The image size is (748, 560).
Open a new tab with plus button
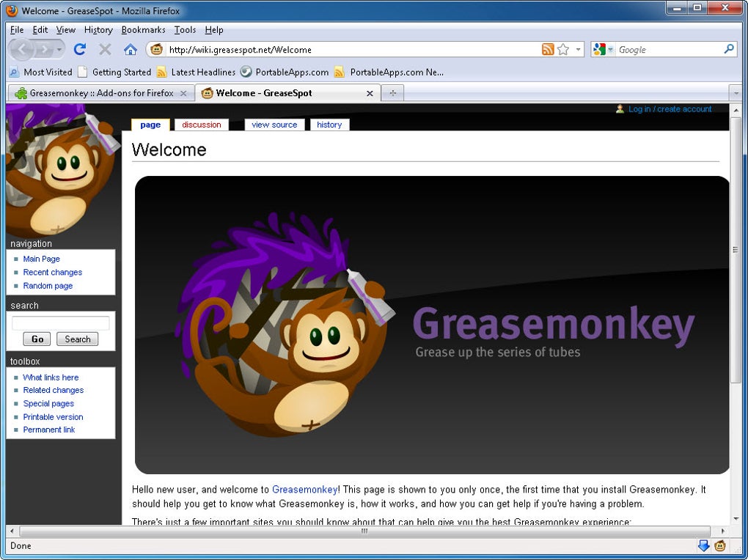(392, 92)
